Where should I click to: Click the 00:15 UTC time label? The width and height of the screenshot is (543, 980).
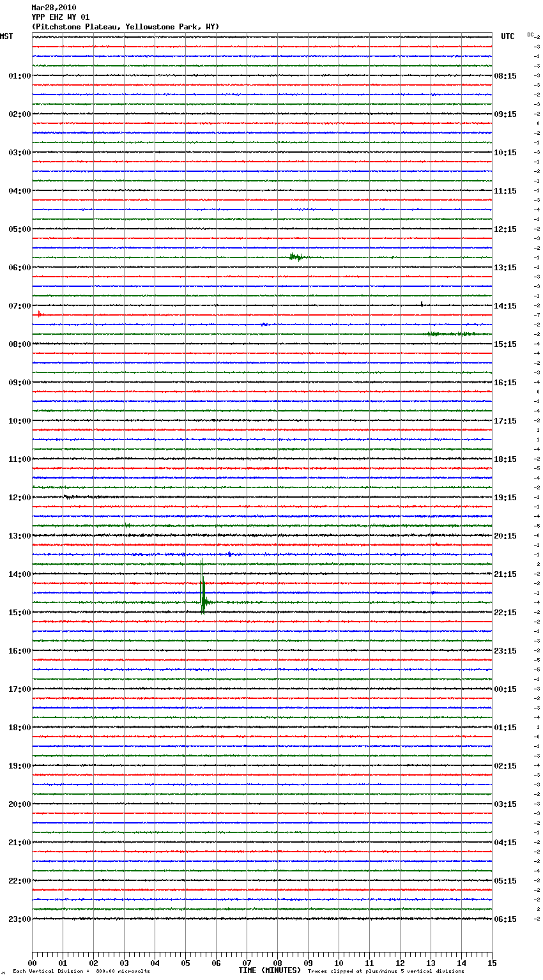505,689
